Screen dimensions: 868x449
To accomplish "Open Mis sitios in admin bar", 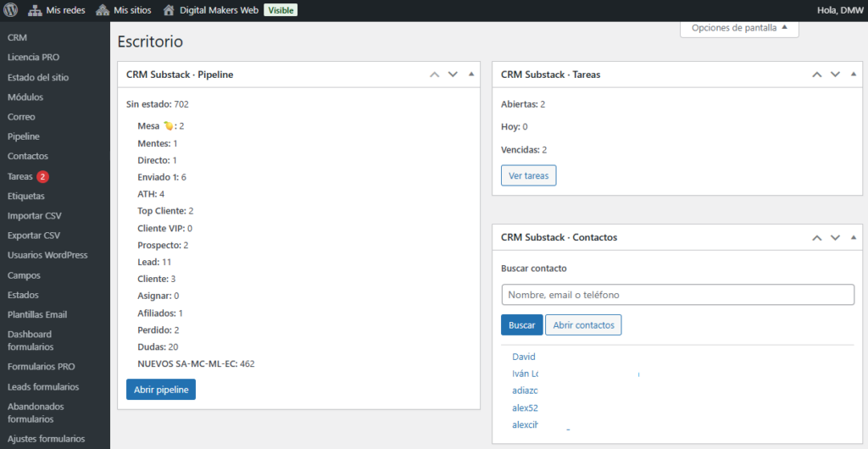I will (124, 10).
